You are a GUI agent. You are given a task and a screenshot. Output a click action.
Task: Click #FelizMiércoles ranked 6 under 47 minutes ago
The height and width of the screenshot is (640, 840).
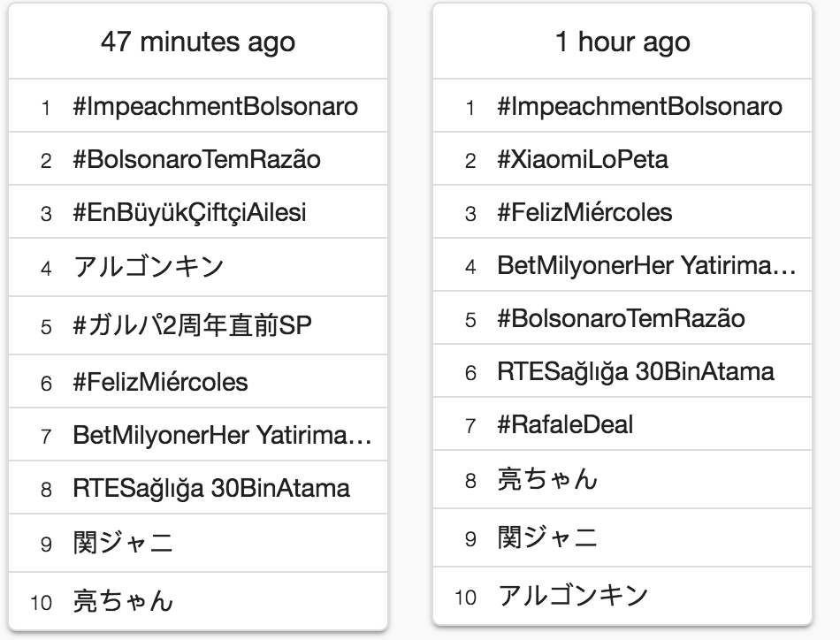160,382
